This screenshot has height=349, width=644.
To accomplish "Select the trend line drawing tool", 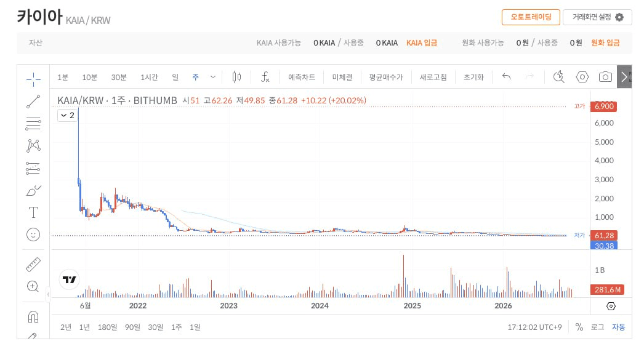I will click(33, 102).
